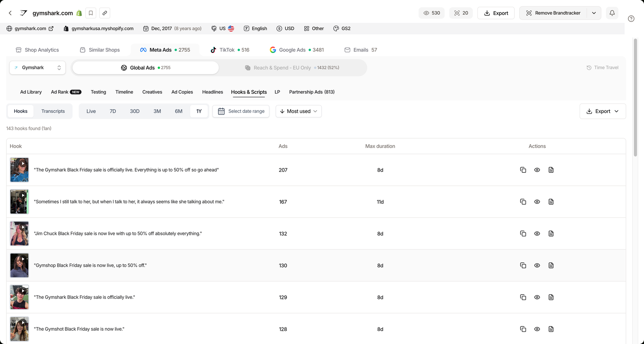
Task: Switch to Reach & Spend - EU Only
Action: (292, 68)
